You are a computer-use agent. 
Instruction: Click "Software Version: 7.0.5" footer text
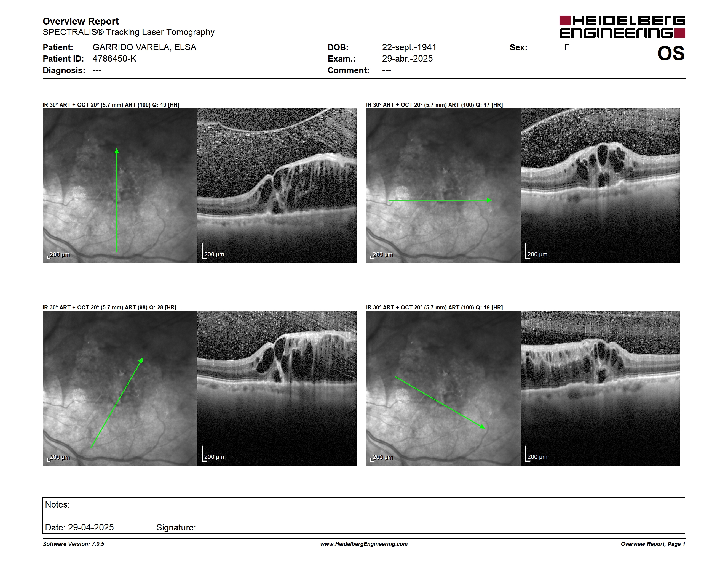tap(73, 544)
